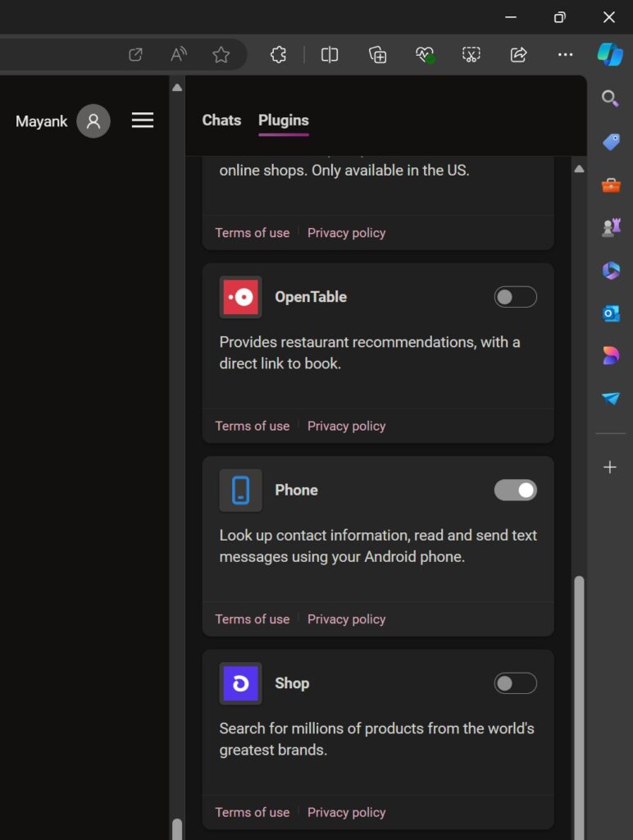This screenshot has height=840, width=633.
Task: Open link in new window icon
Action: 135,54
